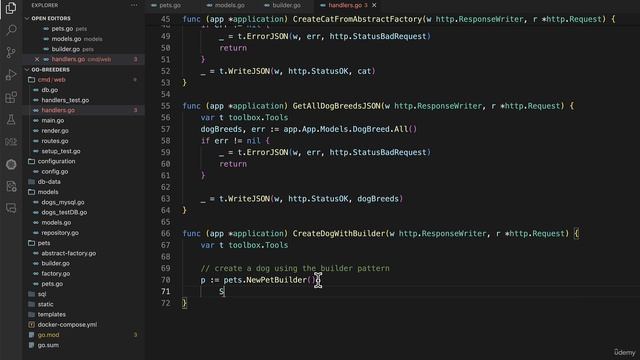Open the Explorer view in the activity bar
Image resolution: width=640 pixels, height=360 pixels.
(x=11, y=7)
